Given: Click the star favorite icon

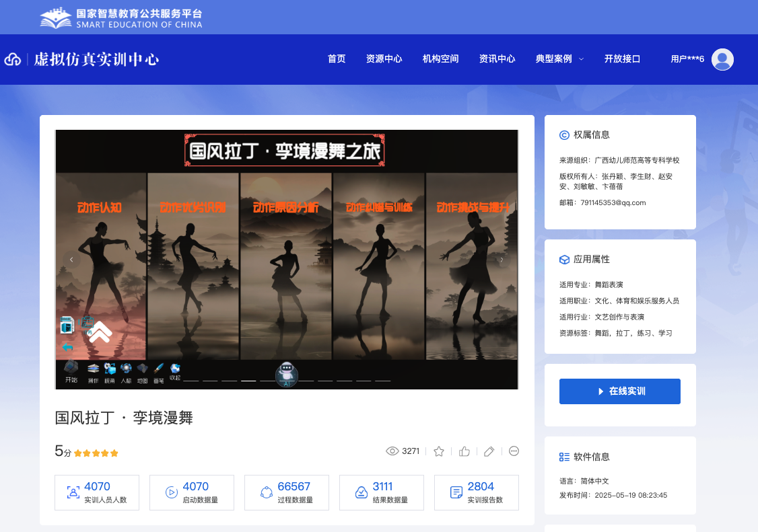Looking at the screenshot, I should point(439,451).
